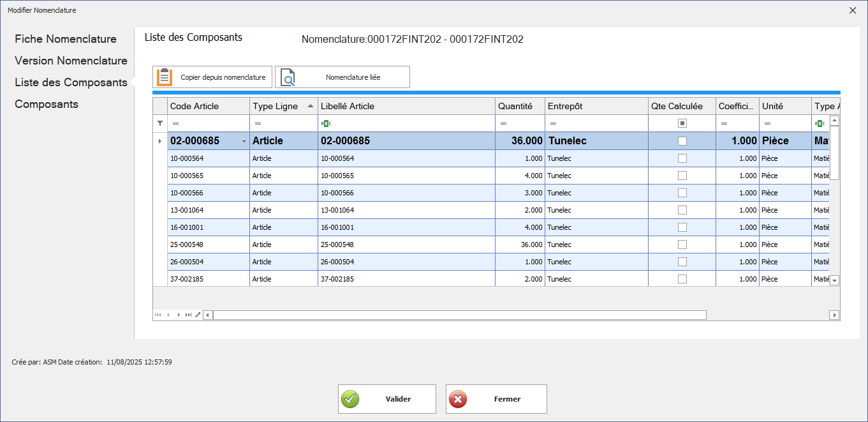Toggle Qte Calculée checkbox for 02-000685
The width and height of the screenshot is (868, 422).
682,141
